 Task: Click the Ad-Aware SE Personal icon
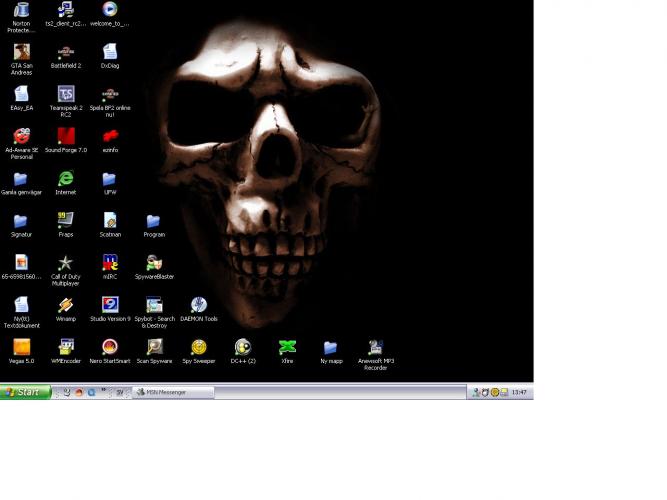21,136
